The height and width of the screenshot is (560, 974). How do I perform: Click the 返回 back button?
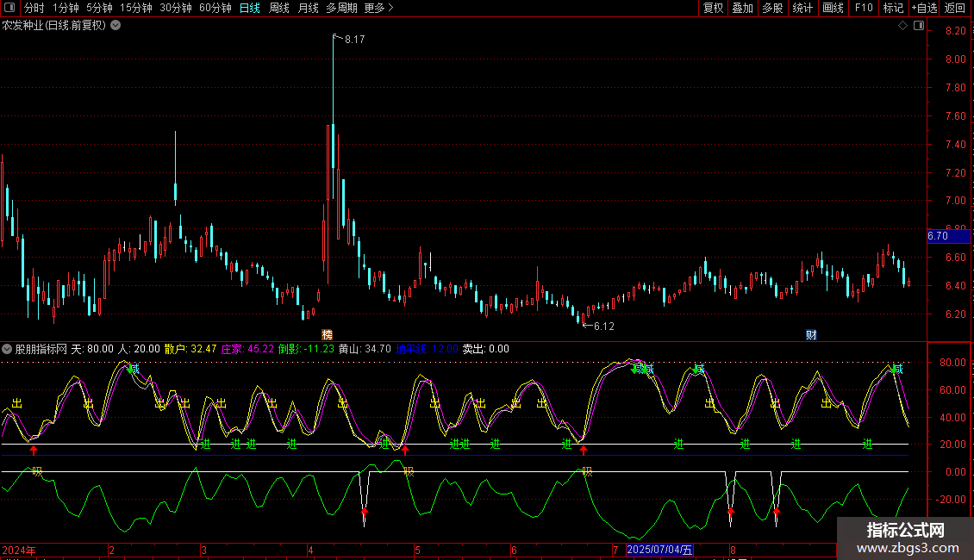pyautogui.click(x=955, y=8)
